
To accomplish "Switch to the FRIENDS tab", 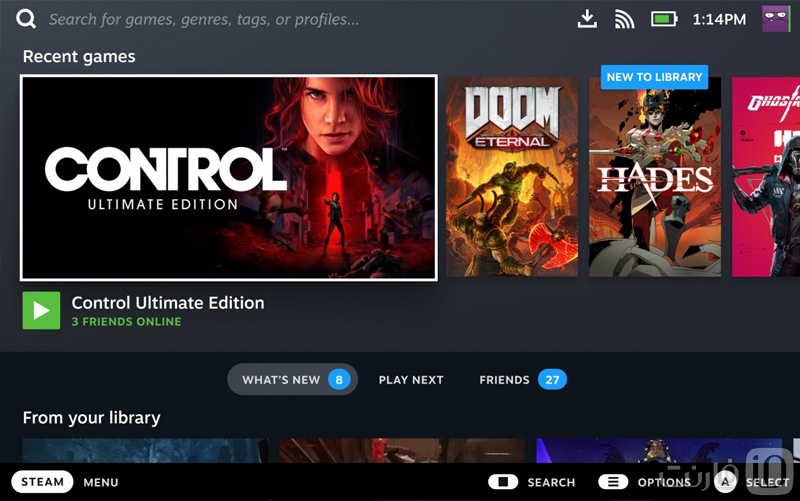I will click(522, 380).
